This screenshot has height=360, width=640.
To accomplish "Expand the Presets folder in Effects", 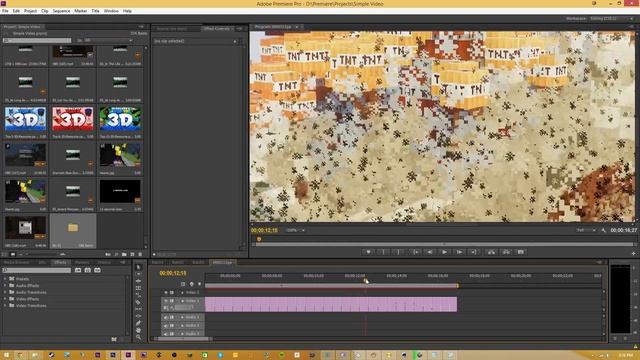I will point(5,279).
